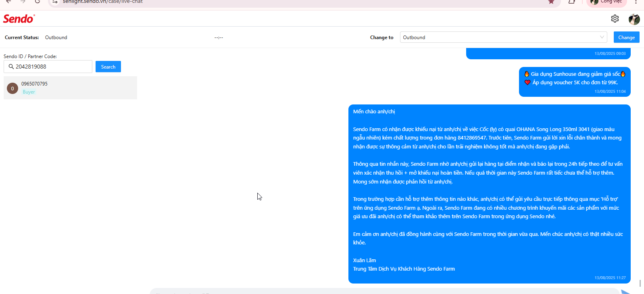Click the "Current Status:" label
This screenshot has height=294, width=644.
pos(22,38)
